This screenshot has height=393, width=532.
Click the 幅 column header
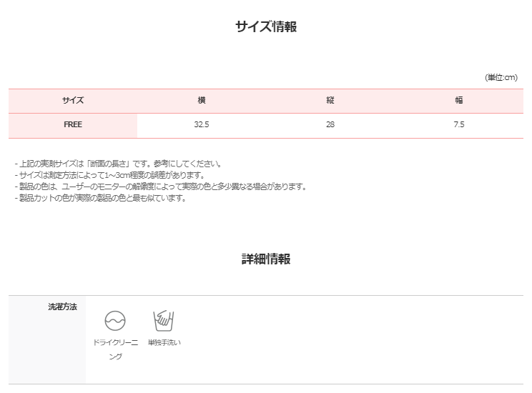tap(459, 100)
